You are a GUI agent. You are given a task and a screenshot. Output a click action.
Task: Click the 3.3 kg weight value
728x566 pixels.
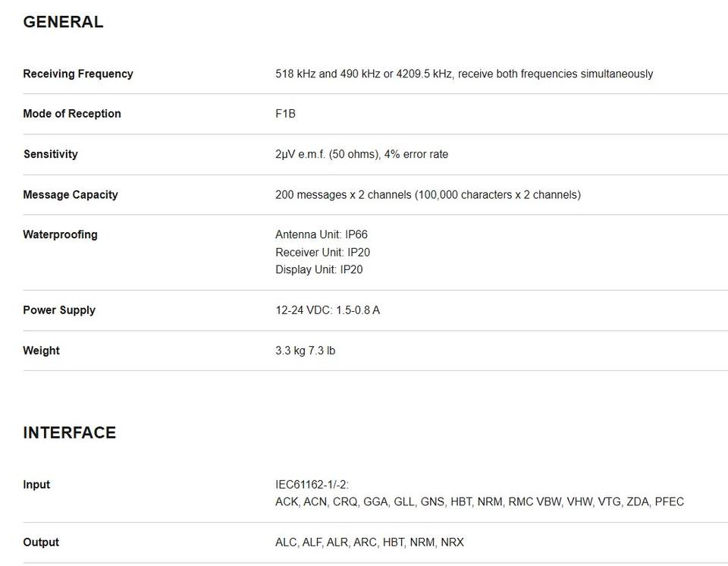click(x=305, y=351)
